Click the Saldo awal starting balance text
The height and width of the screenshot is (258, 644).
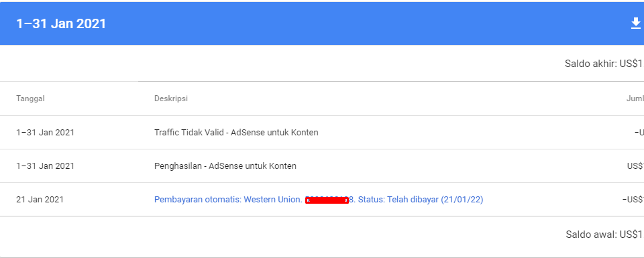604,235
